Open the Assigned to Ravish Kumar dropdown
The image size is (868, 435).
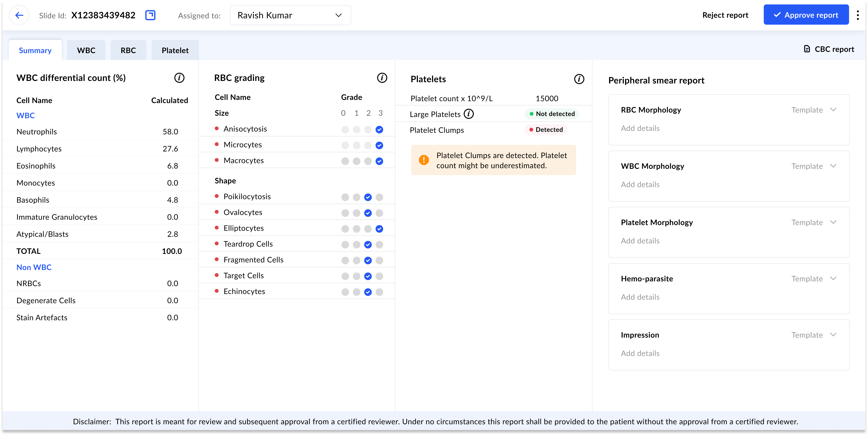[x=290, y=15]
